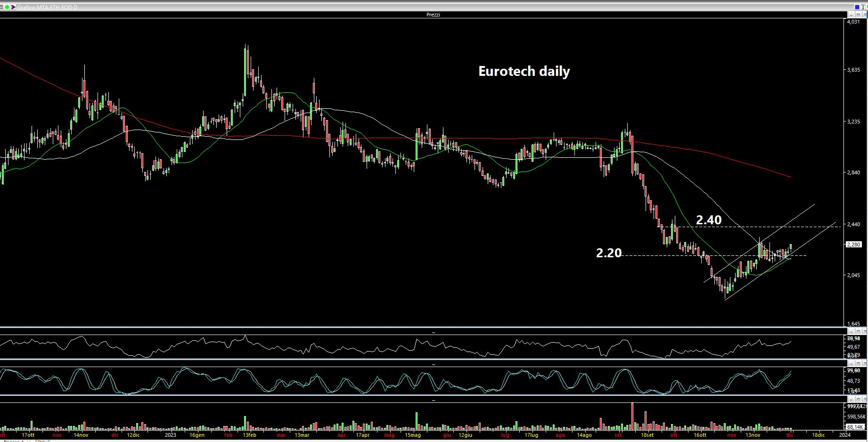Click the 3,635 price axis value
Screen dimensions: 868x442
click(853, 70)
